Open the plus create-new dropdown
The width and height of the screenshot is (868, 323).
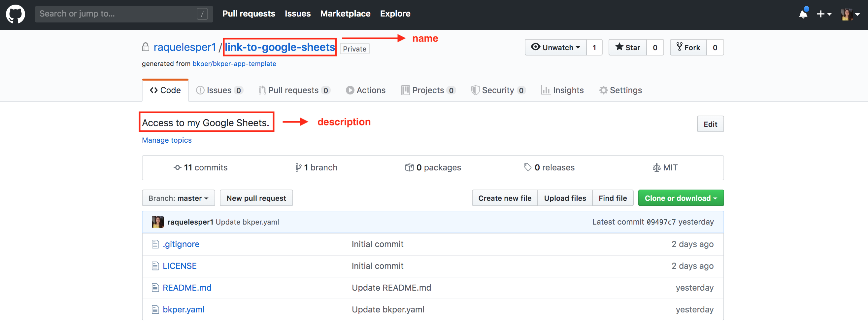coord(824,14)
